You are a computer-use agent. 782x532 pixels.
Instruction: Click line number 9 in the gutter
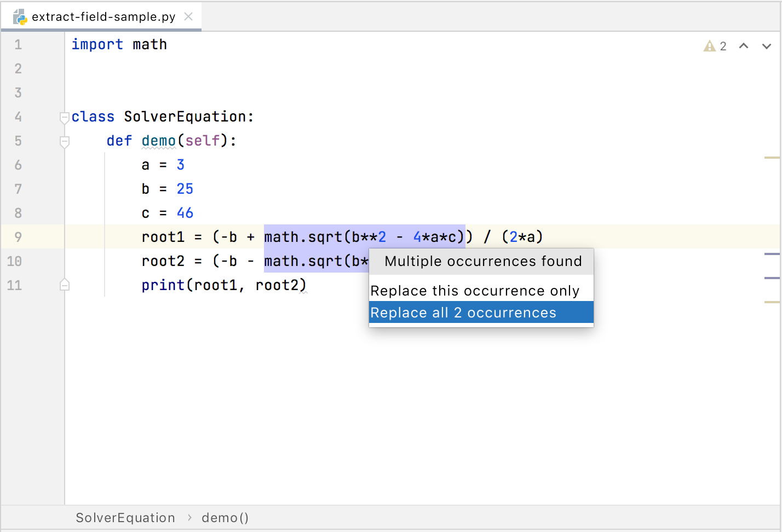[x=18, y=236]
